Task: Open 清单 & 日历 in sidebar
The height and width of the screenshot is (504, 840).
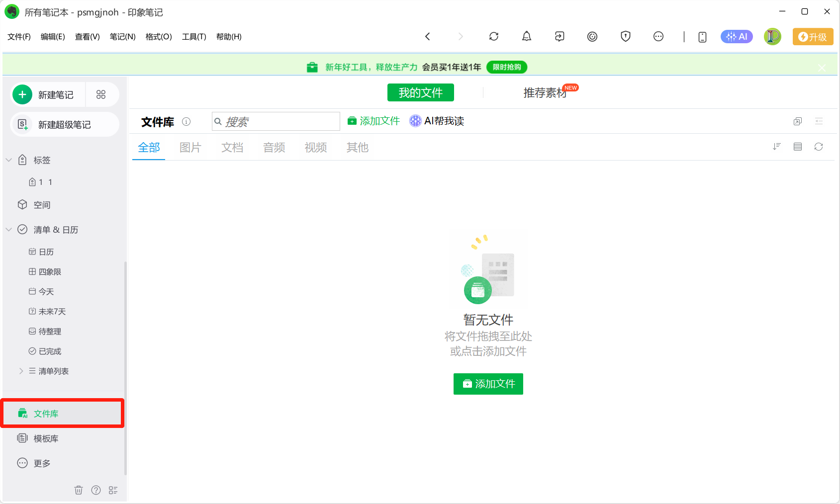Action: point(56,230)
